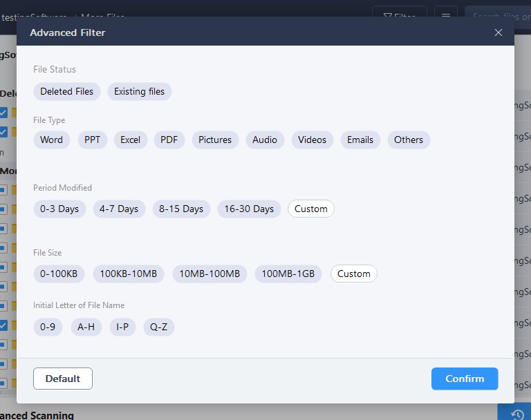Open the scan history clock icon
This screenshot has width=531, height=420.
pyautogui.click(x=517, y=414)
